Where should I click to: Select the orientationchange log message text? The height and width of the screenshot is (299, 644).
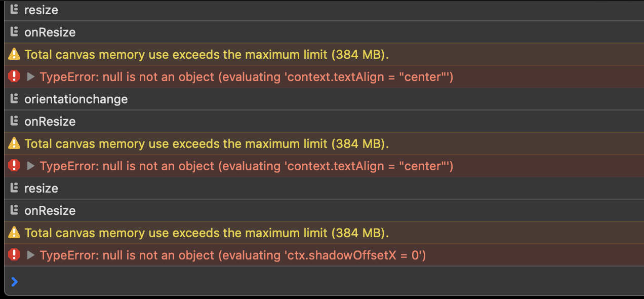(x=76, y=99)
